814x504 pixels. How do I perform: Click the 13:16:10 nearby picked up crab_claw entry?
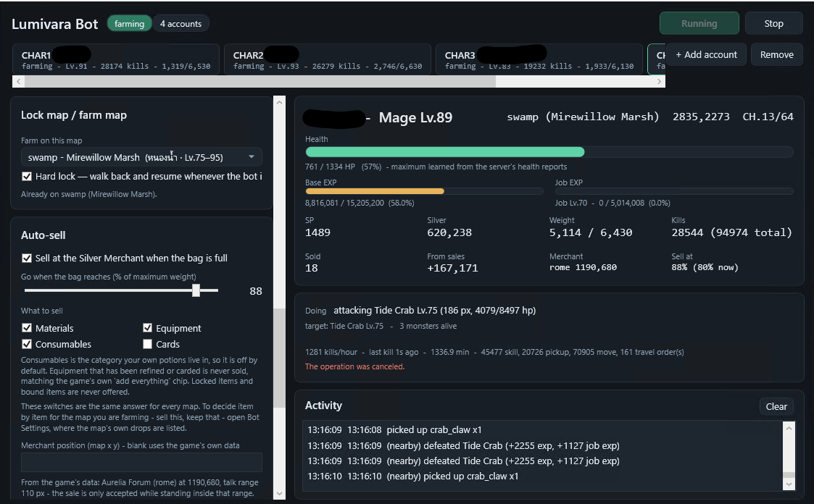point(412,476)
